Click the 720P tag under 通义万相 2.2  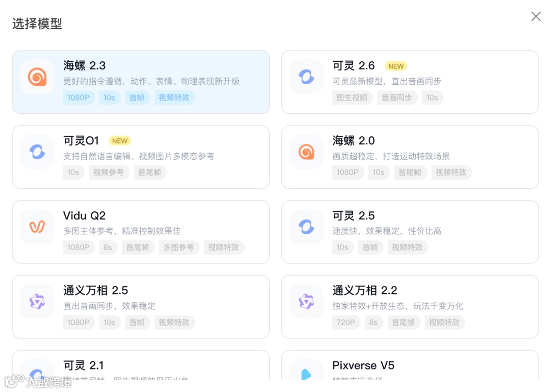point(346,322)
